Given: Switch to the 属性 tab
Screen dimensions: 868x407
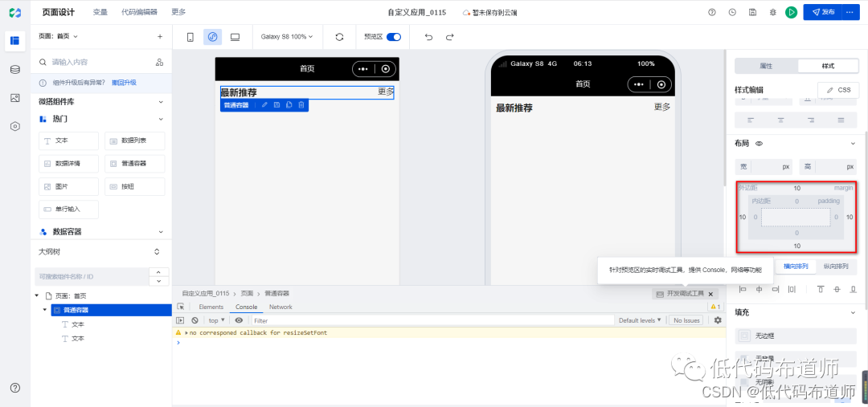Looking at the screenshot, I should coord(766,66).
